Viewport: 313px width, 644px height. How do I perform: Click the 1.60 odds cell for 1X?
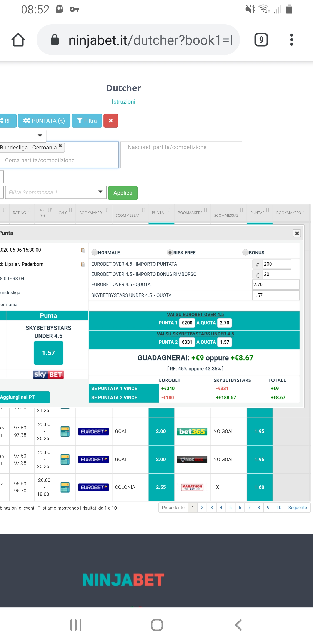tap(260, 487)
